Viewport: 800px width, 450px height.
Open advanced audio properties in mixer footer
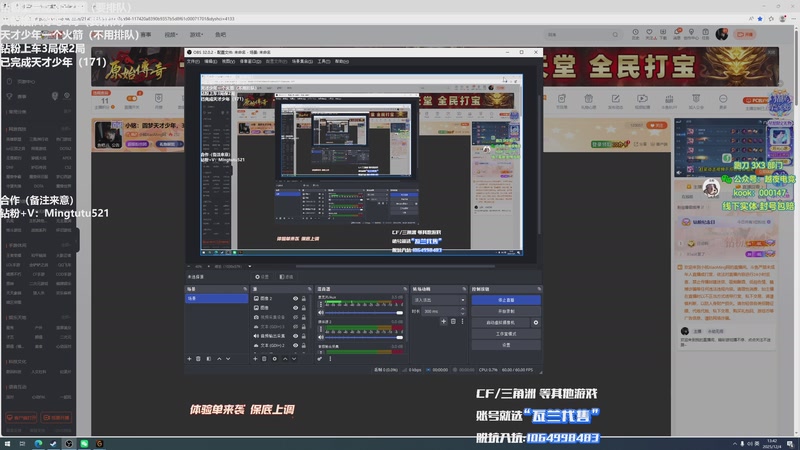[320, 359]
